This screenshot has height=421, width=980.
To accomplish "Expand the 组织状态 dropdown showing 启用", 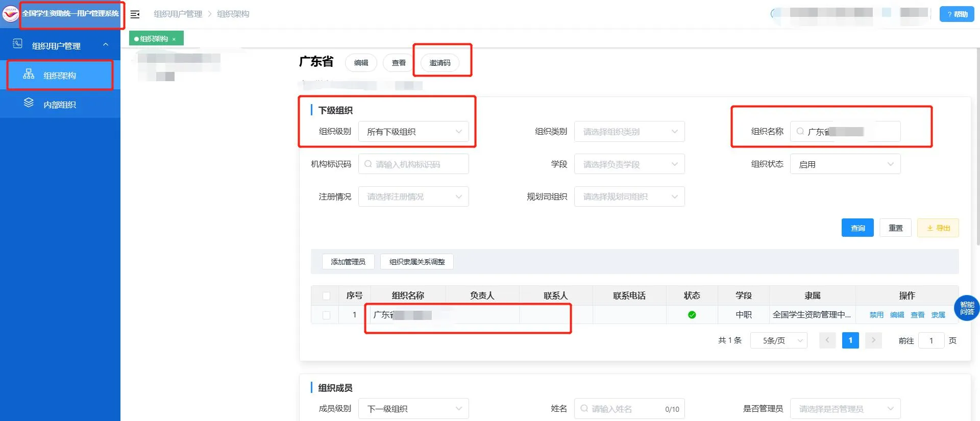I will [x=845, y=164].
